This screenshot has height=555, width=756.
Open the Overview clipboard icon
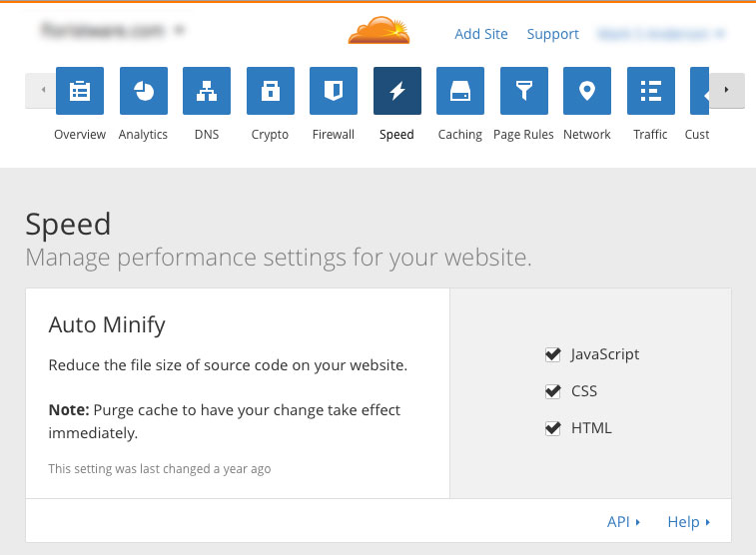[80, 91]
